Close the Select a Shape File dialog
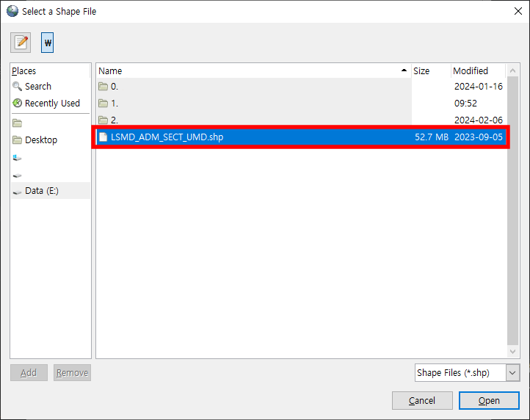The width and height of the screenshot is (530, 420). [518, 11]
